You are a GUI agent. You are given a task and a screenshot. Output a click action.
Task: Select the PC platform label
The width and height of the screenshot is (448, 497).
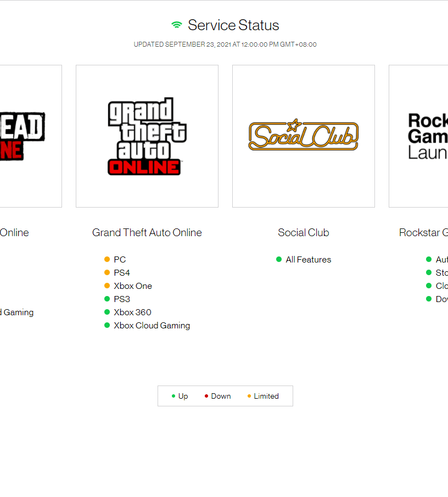pos(120,260)
